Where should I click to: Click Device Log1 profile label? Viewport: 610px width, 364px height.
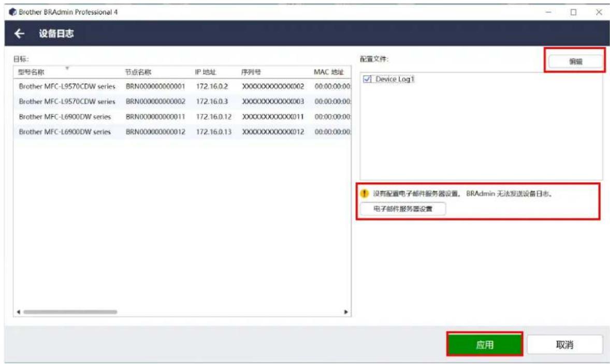pos(395,79)
